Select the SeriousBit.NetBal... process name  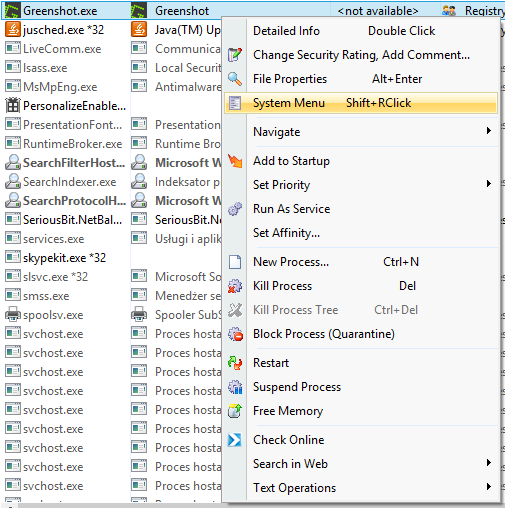coord(72,220)
